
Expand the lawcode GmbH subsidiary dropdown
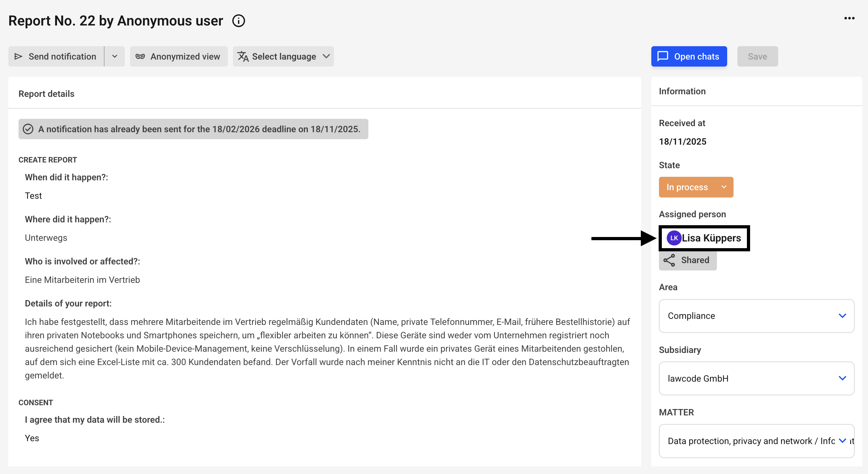(x=756, y=378)
